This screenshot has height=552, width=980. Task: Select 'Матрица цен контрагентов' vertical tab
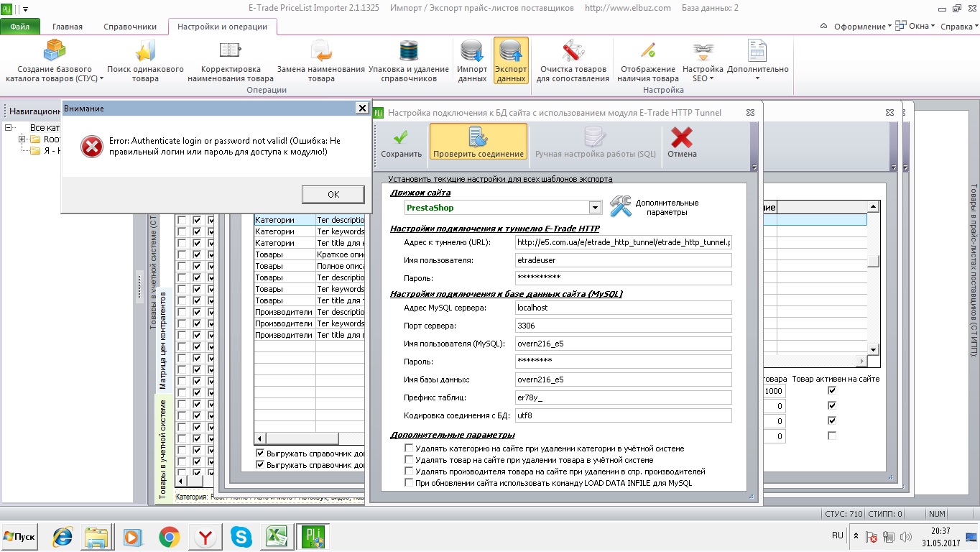[163, 340]
